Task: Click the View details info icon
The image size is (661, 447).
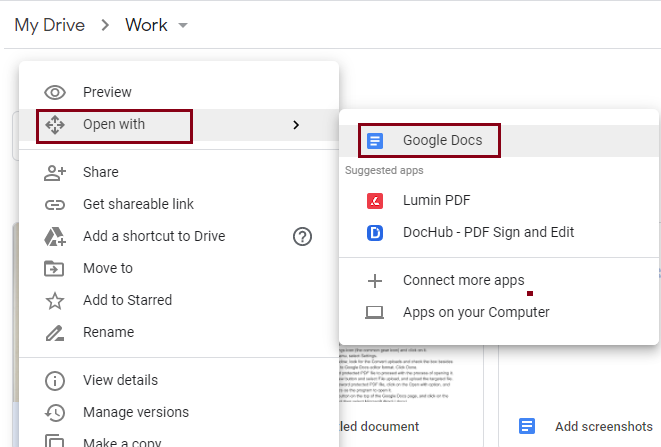Action: (55, 381)
